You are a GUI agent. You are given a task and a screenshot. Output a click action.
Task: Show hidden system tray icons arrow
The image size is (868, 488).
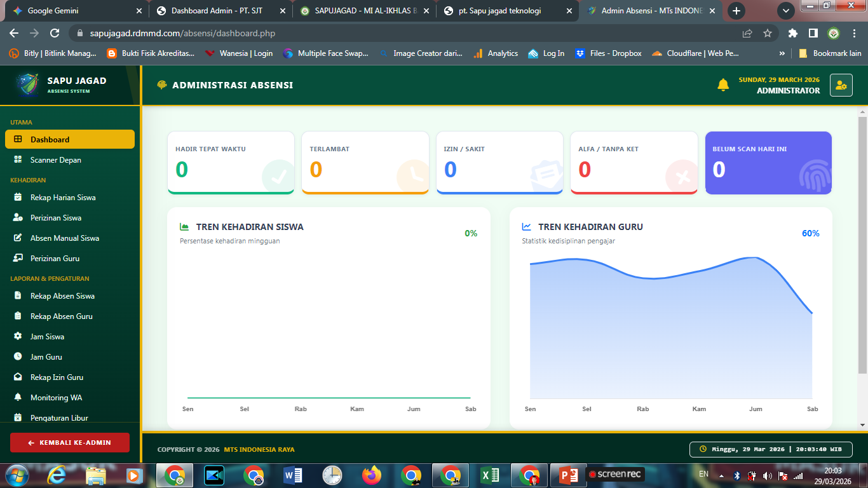tap(721, 475)
